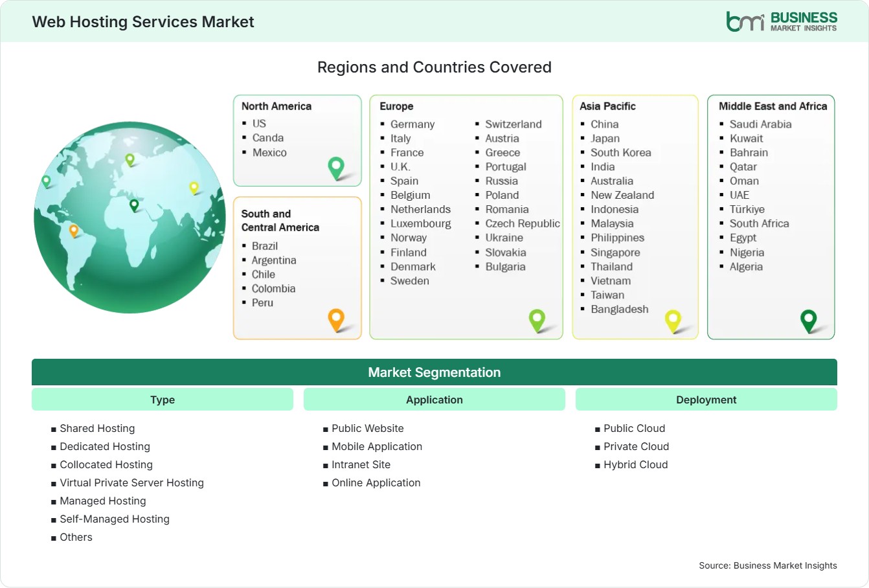Image resolution: width=869 pixels, height=588 pixels.
Task: Click the dark green pin at globe center
Action: click(134, 205)
